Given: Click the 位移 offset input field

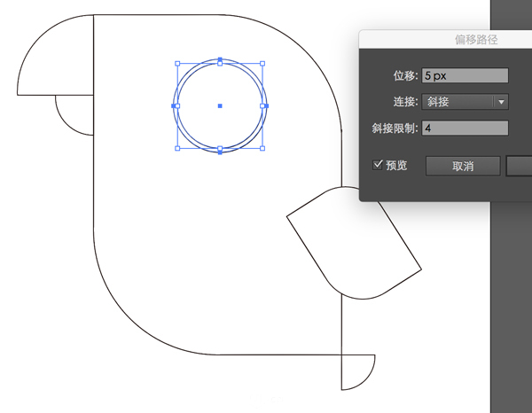Looking at the screenshot, I should coord(465,75).
